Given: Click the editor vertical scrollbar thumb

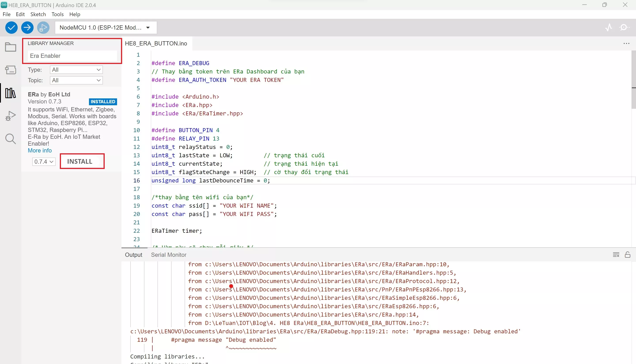Looking at the screenshot, I should [x=634, y=80].
